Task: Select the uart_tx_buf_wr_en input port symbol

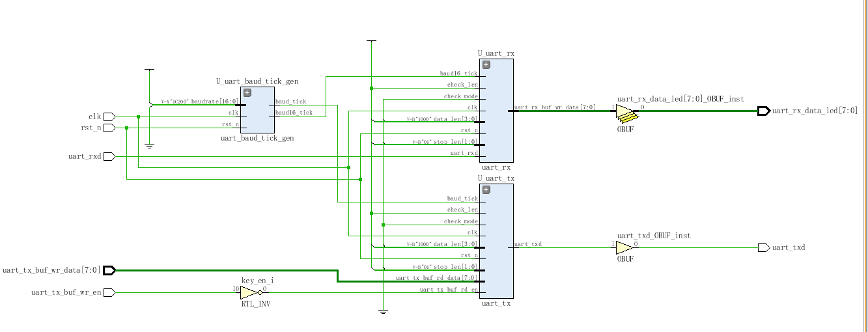Action: [x=109, y=292]
